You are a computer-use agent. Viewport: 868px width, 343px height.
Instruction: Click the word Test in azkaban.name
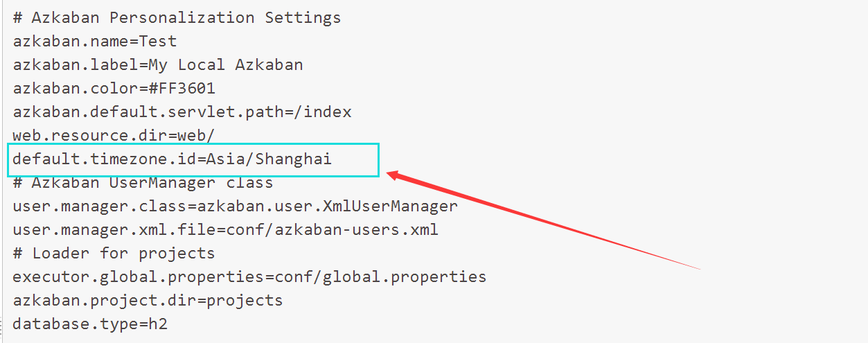coord(158,41)
